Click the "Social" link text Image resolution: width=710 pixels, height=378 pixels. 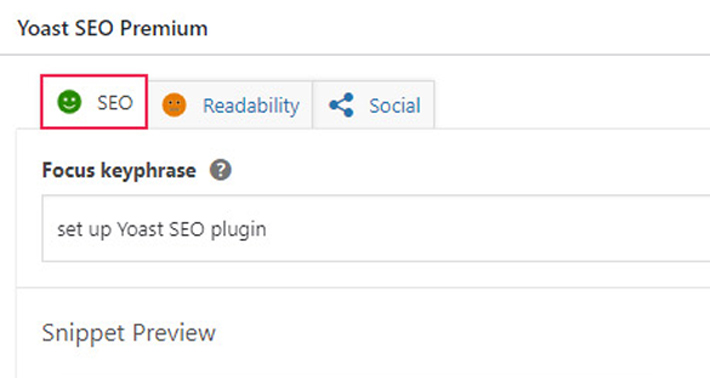395,106
